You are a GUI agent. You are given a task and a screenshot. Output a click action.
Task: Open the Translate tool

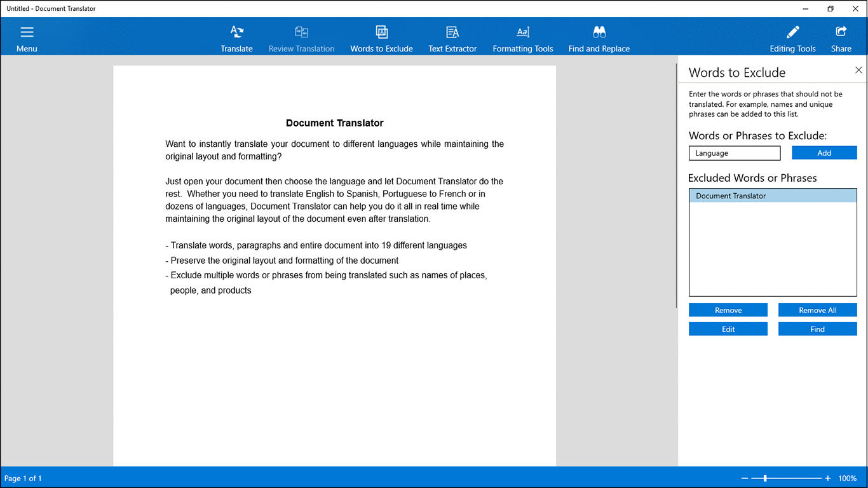[x=236, y=36]
